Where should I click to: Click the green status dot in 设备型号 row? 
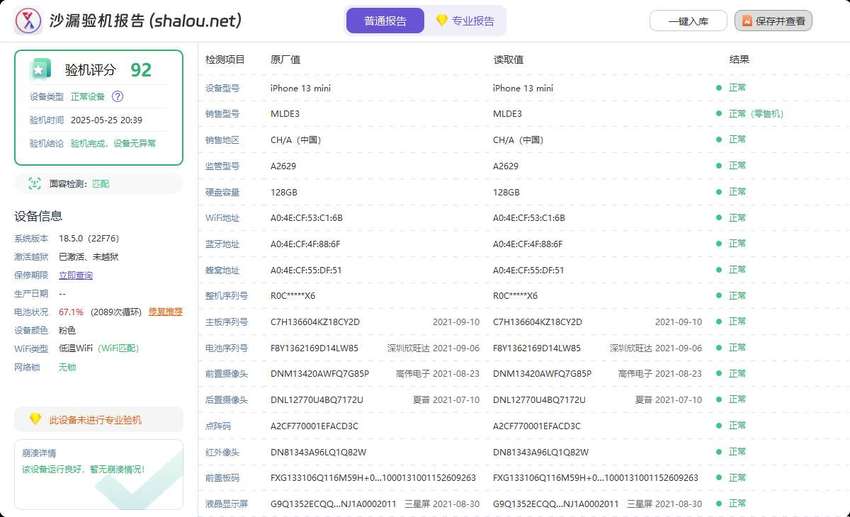[719, 88]
